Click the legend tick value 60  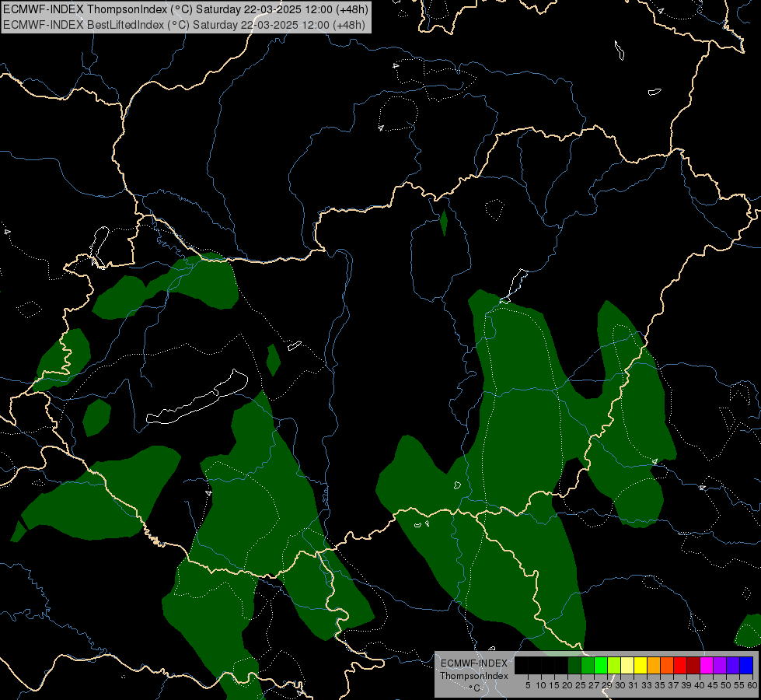click(752, 685)
